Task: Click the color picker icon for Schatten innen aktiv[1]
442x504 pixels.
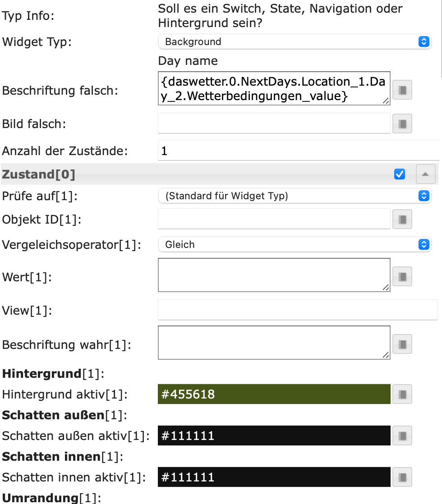Action: pyautogui.click(x=402, y=477)
